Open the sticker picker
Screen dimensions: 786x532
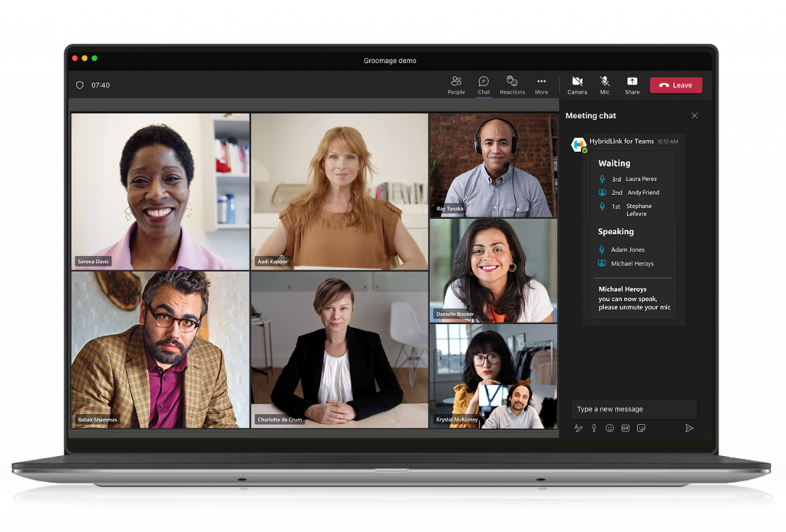(x=640, y=428)
